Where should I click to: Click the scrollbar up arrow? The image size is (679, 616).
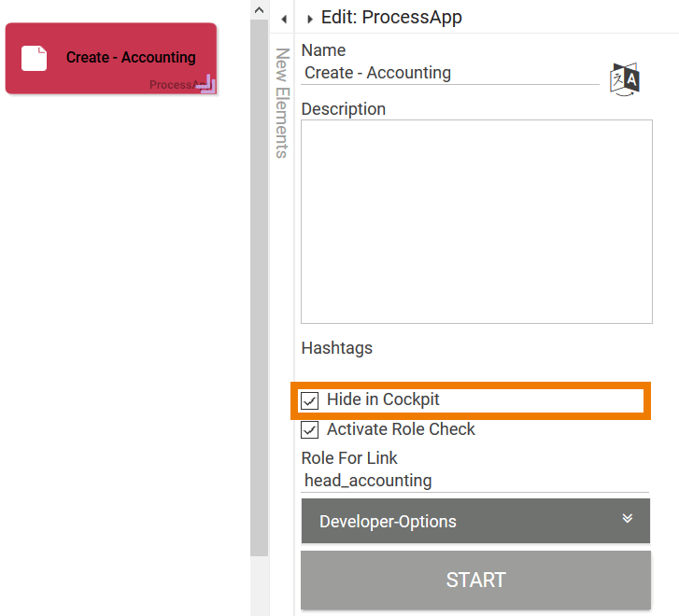[x=259, y=7]
